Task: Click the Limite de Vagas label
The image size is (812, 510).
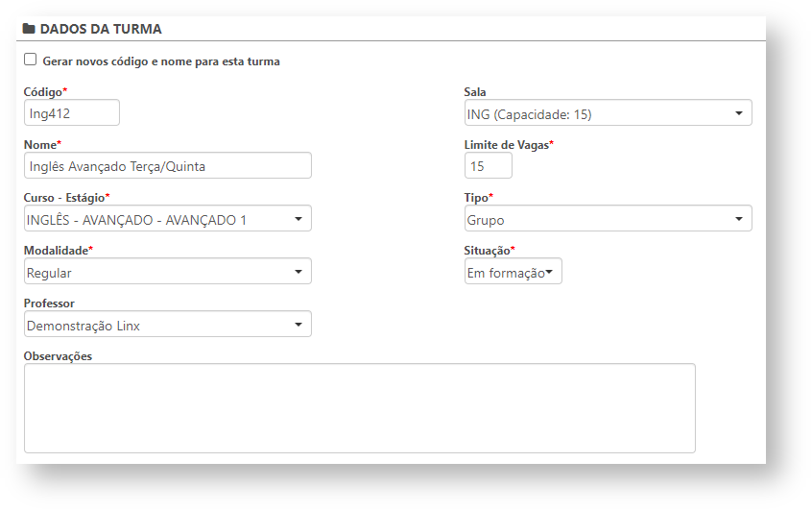Action: (508, 145)
